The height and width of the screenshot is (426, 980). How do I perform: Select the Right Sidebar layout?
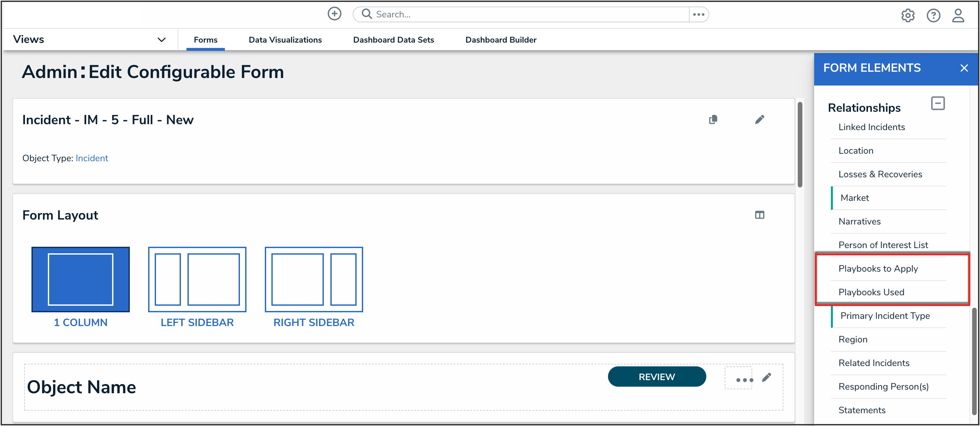pyautogui.click(x=314, y=280)
